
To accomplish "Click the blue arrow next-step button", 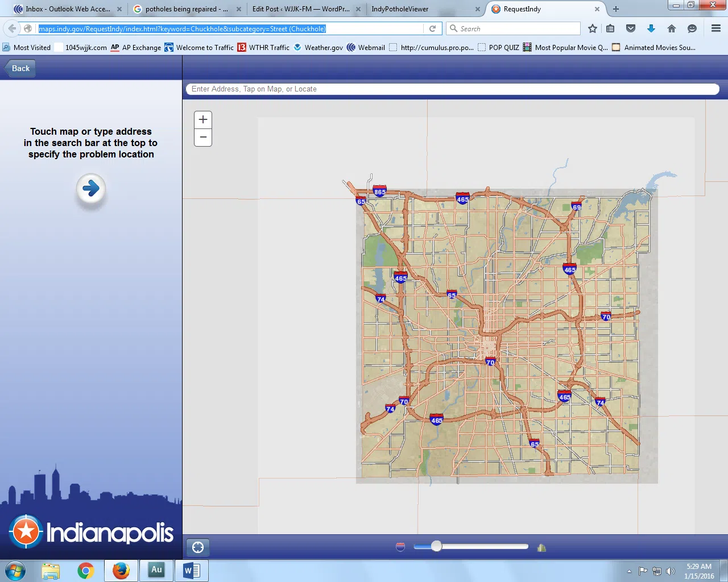I will point(91,188).
